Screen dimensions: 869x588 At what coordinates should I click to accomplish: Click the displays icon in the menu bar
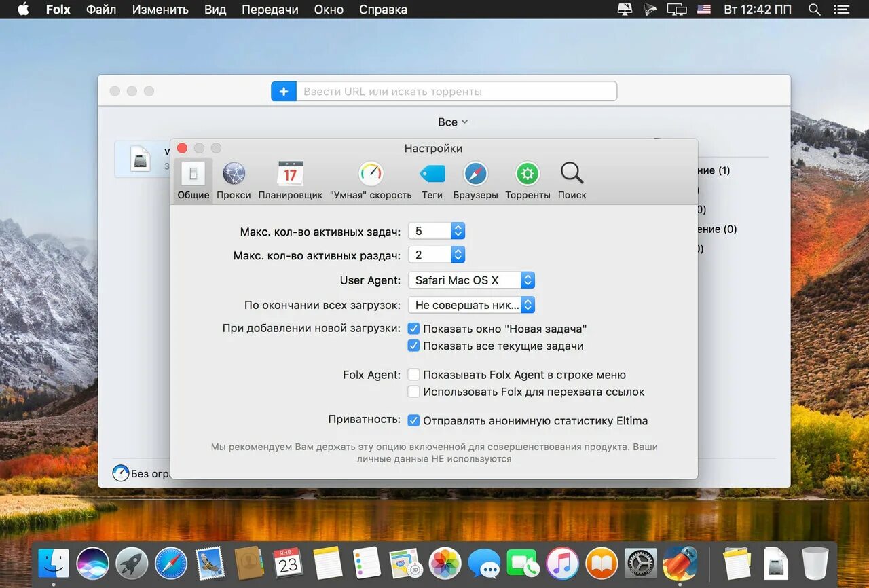point(677,10)
